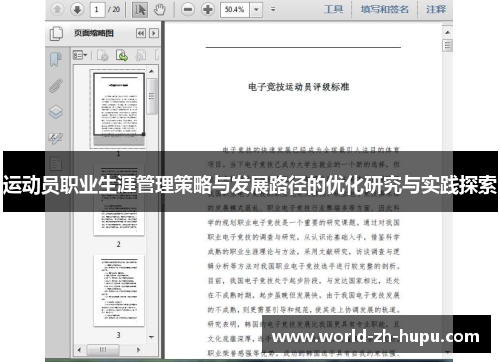Click the insert pages green arrow icon
Image resolution: width=500 pixels, height=362 pixels.
(x=122, y=55)
